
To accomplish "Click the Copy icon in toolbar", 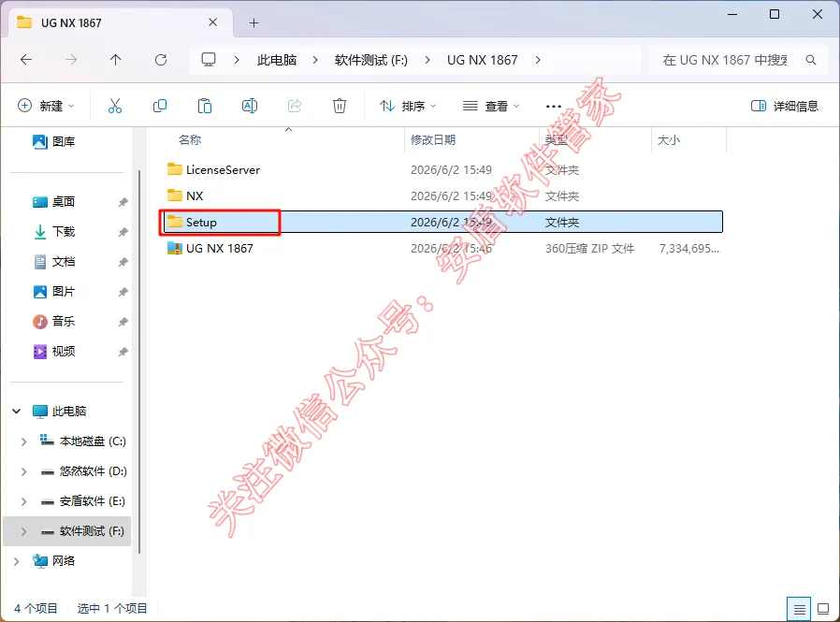I will click(160, 106).
